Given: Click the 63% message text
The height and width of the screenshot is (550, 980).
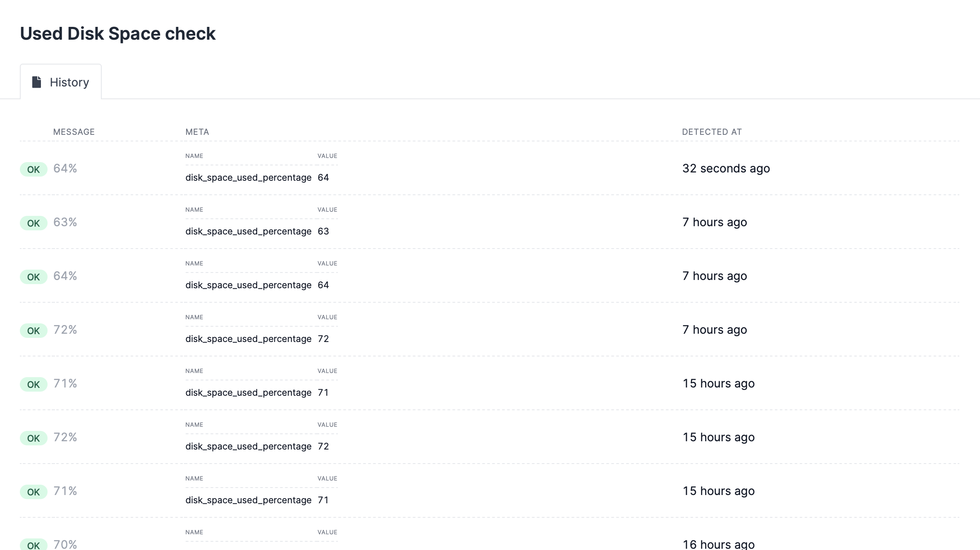Looking at the screenshot, I should [x=65, y=222].
